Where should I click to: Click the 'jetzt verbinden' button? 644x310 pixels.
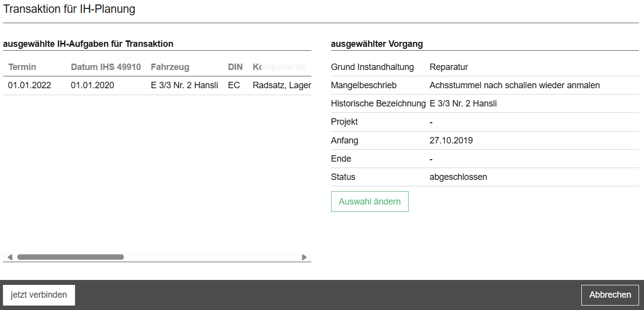pyautogui.click(x=39, y=295)
